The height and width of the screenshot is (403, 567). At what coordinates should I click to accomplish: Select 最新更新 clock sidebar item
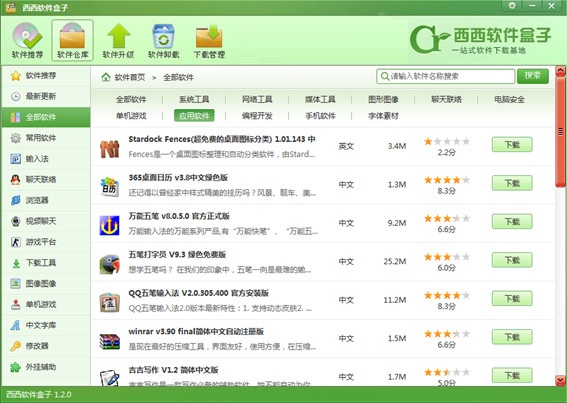tap(46, 96)
